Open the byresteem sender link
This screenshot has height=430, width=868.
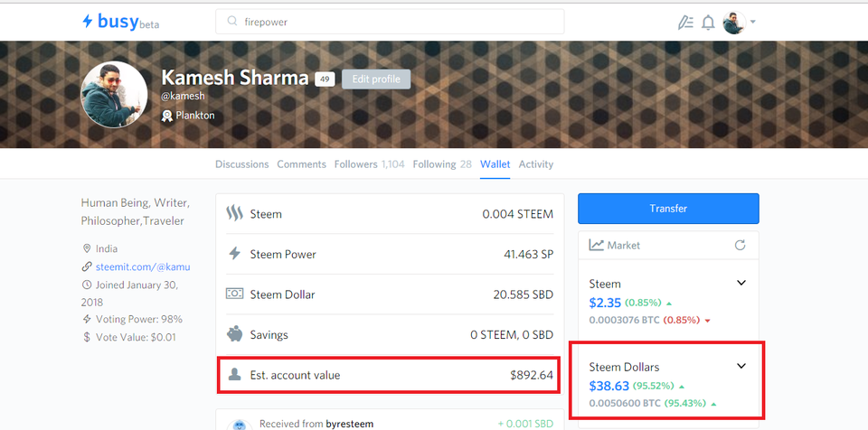[349, 424]
